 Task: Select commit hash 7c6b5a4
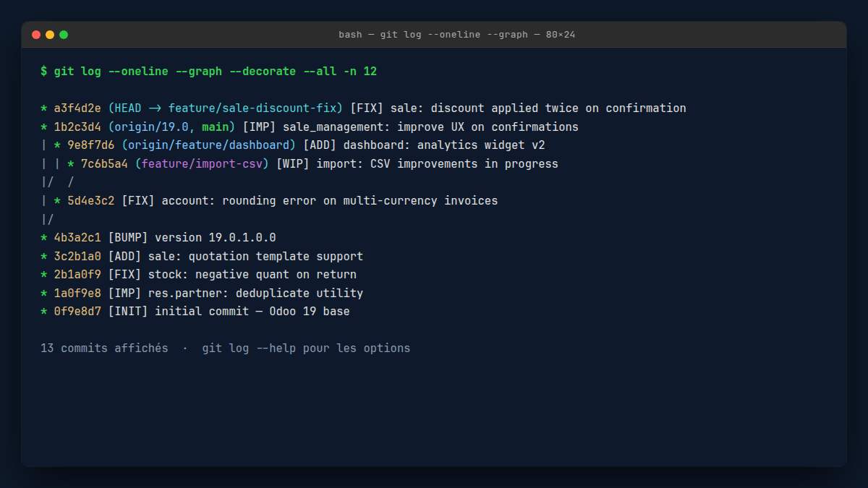click(x=105, y=164)
